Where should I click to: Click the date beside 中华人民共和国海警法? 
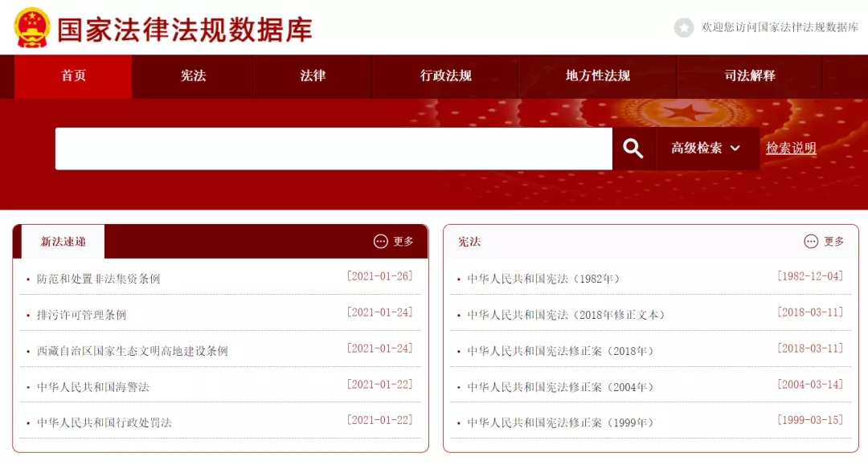click(x=379, y=384)
